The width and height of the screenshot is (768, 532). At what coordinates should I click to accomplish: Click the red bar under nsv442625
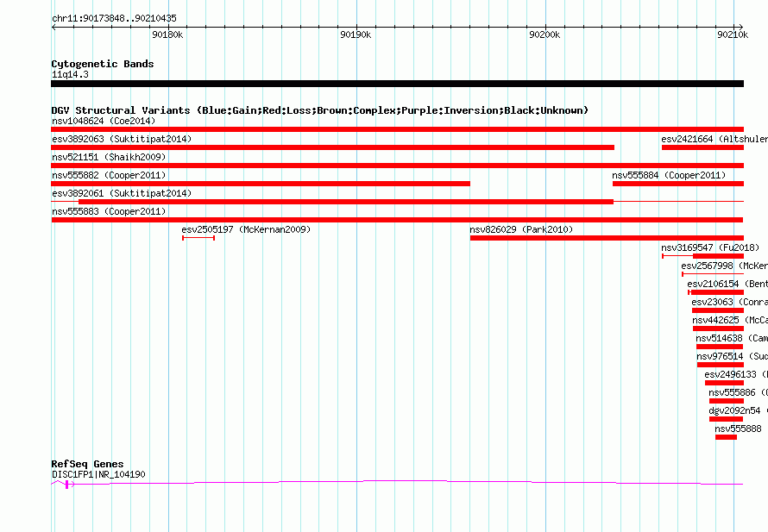coord(719,329)
